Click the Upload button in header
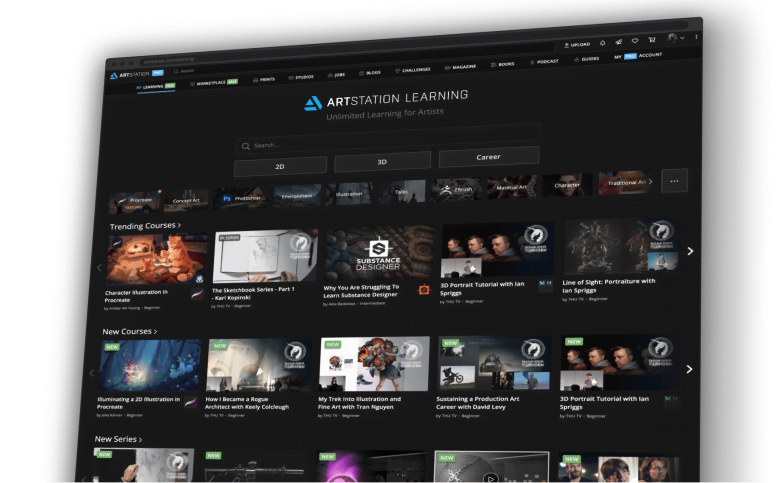Screen dimensions: 780x483 pyautogui.click(x=578, y=45)
